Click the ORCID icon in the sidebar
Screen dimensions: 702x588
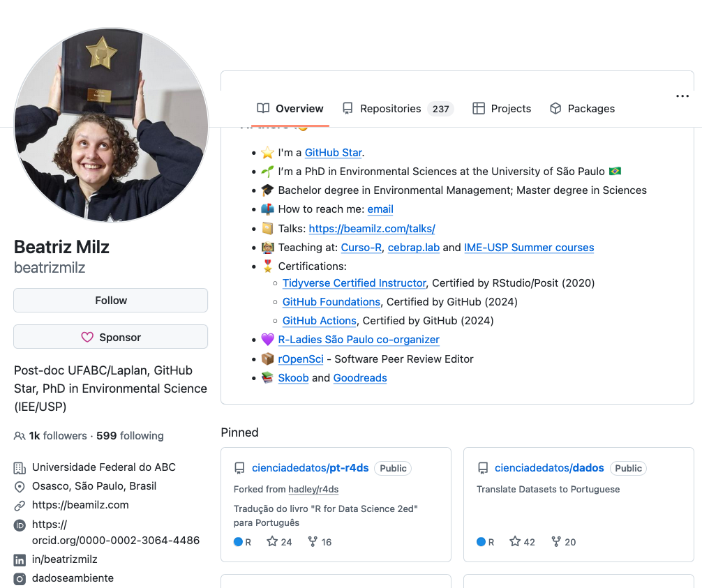coord(20,525)
